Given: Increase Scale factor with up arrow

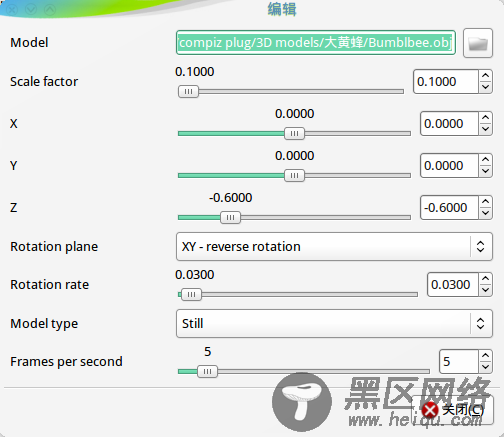Looking at the screenshot, I should pos(485,76).
